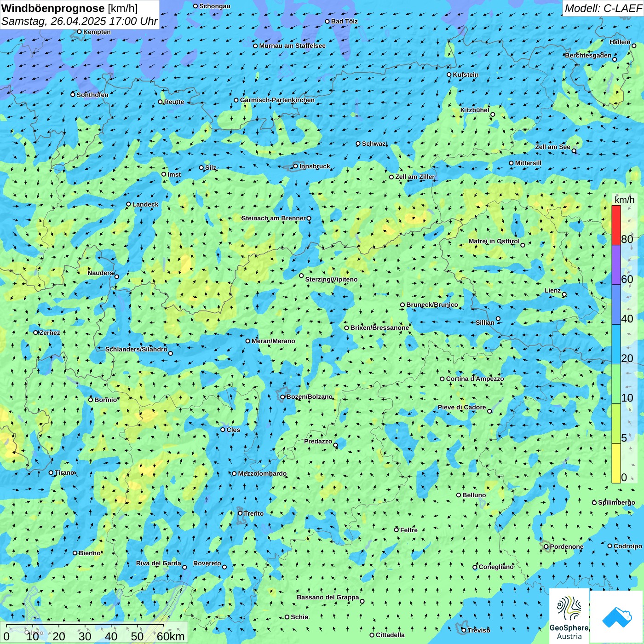
Task: Click the Sterzing/Vipiteno label
Action: pos(331,279)
